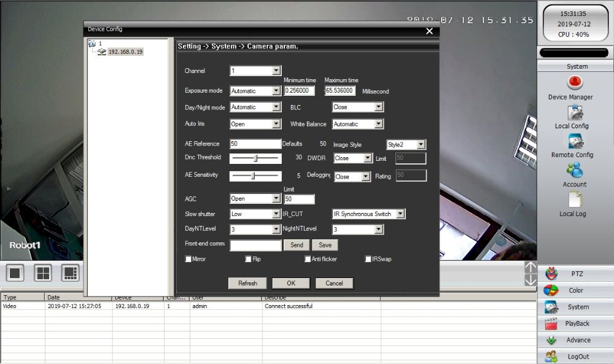Close the Device Config dialog

point(429,31)
